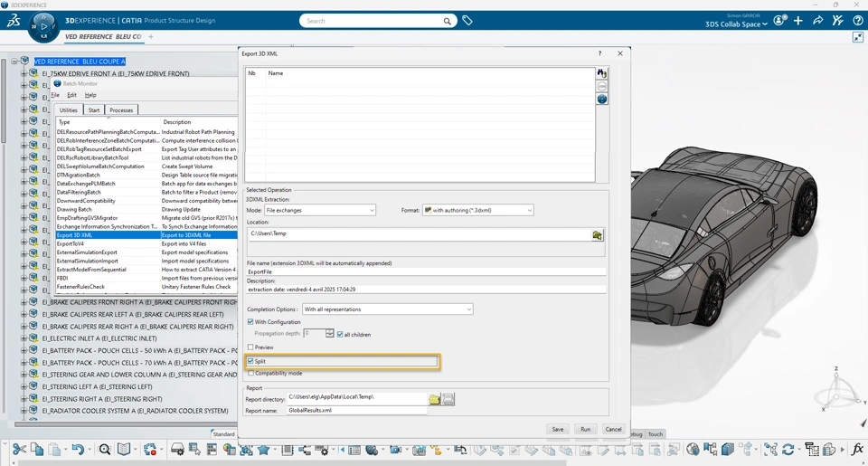
Task: Click the Report name input field
Action: 356,410
